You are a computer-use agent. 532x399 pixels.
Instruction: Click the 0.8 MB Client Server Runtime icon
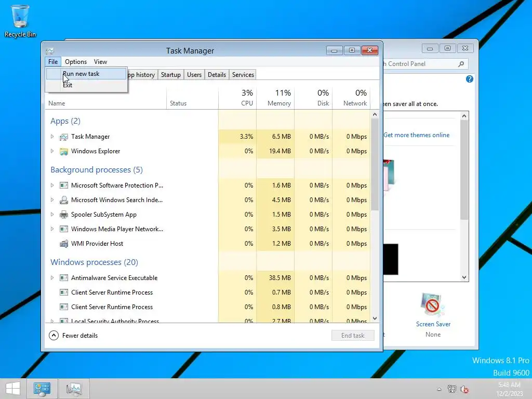tap(64, 307)
